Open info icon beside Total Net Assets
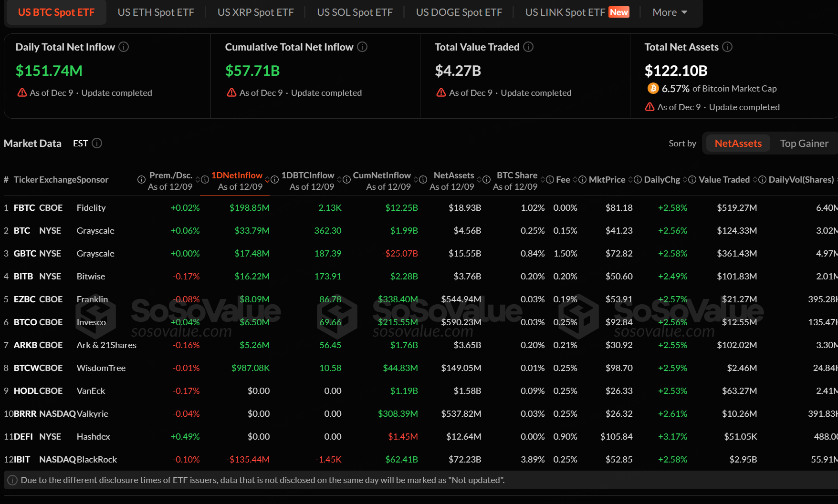 click(727, 47)
